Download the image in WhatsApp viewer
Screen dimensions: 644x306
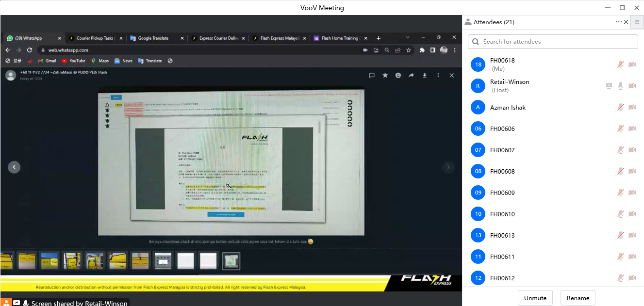coord(425,75)
